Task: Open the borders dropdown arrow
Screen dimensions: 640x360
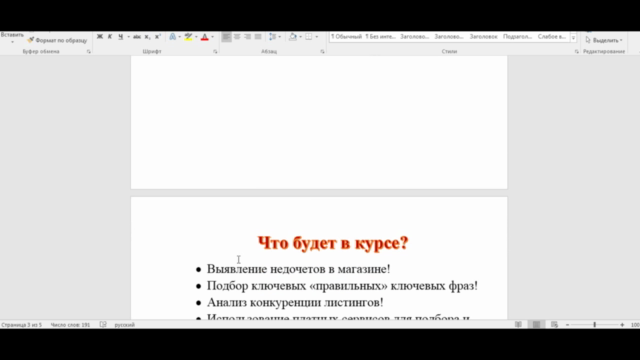Action: click(317, 37)
